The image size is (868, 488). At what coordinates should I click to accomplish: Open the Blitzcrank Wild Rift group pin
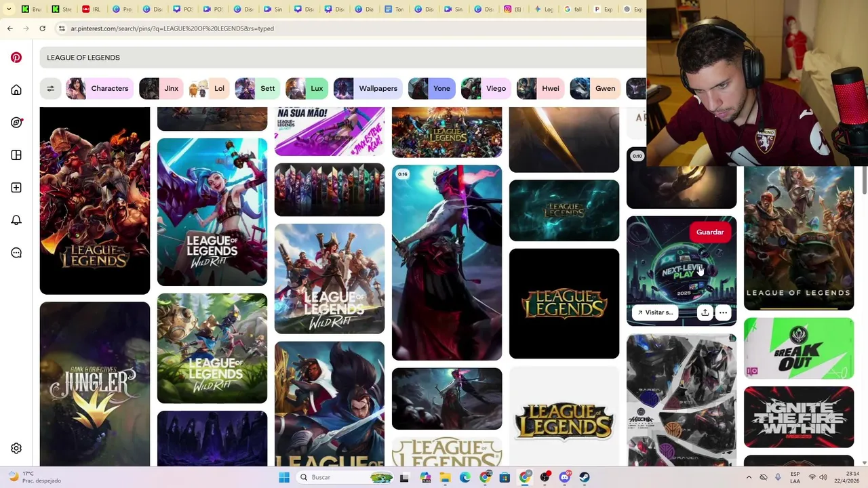(212, 348)
